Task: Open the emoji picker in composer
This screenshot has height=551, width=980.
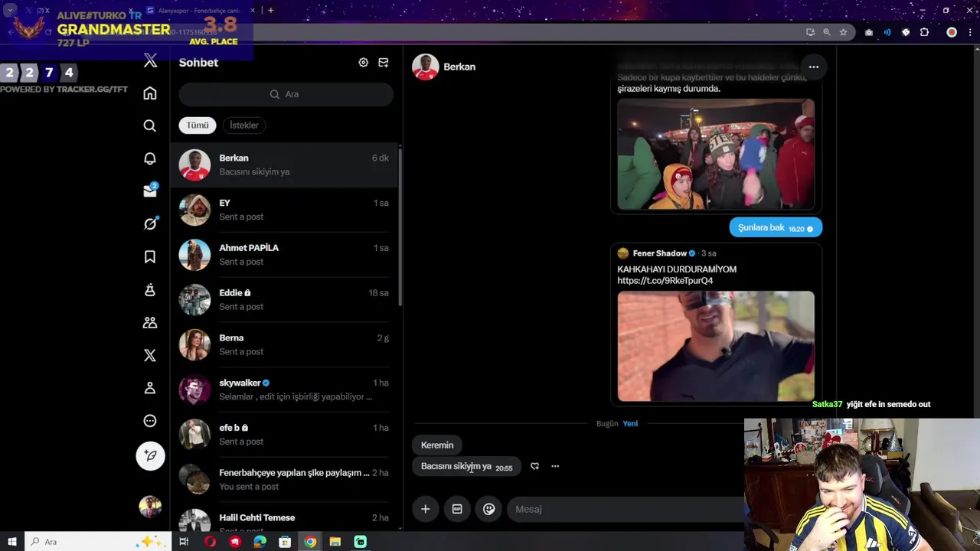Action: pyautogui.click(x=488, y=509)
